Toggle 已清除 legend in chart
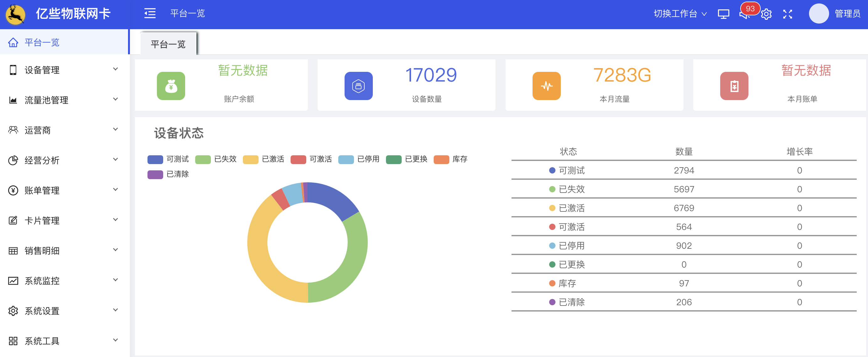Screen dimensions: 868x357 (x=168, y=174)
